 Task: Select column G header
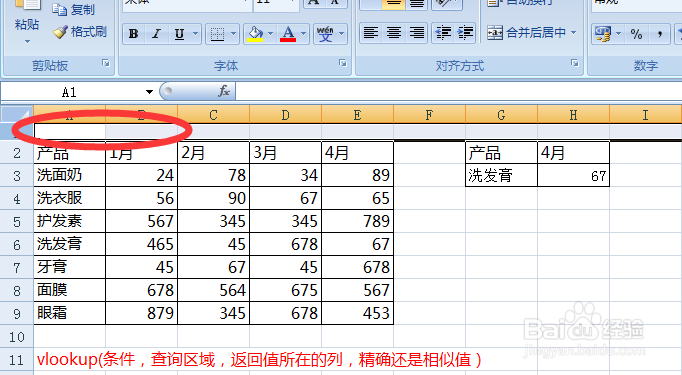(501, 115)
